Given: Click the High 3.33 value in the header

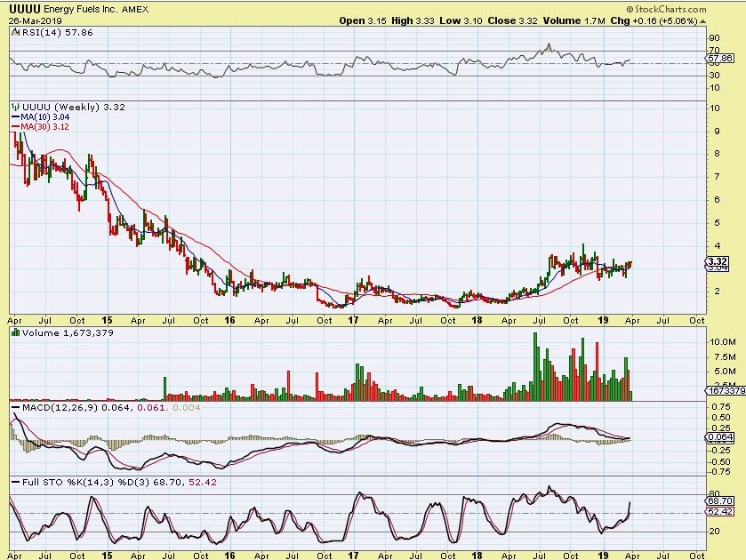Looking at the screenshot, I should point(413,21).
